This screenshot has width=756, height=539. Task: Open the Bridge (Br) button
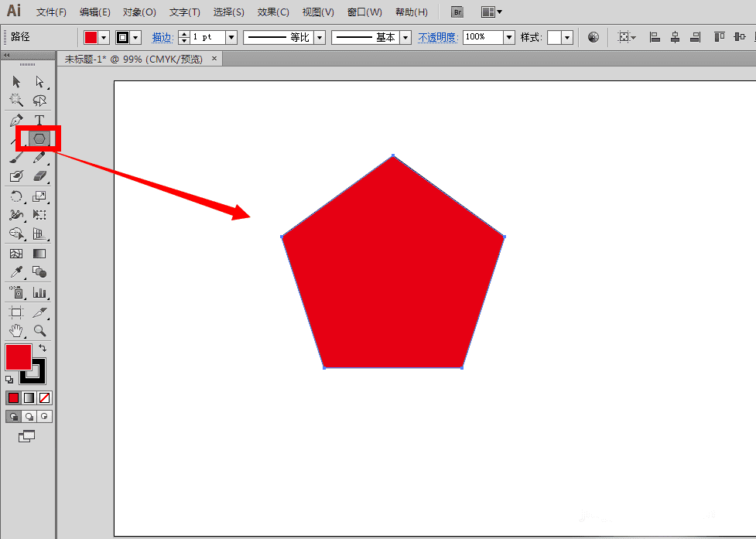click(457, 12)
